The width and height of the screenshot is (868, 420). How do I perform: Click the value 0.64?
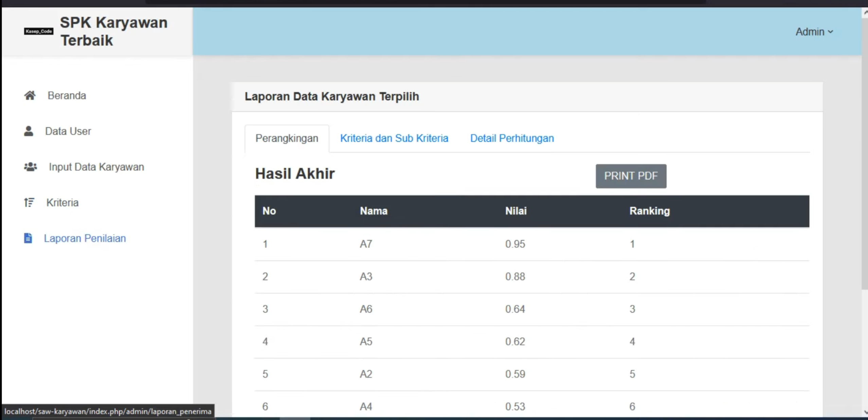point(515,309)
